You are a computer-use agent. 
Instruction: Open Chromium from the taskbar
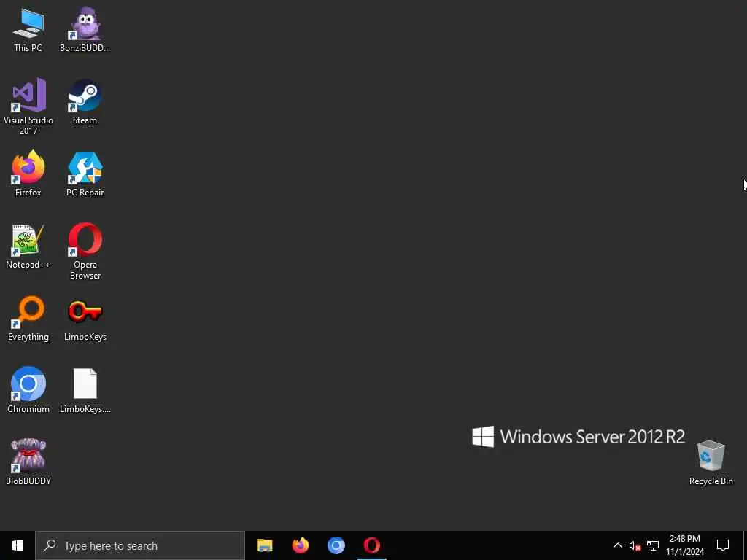336,545
